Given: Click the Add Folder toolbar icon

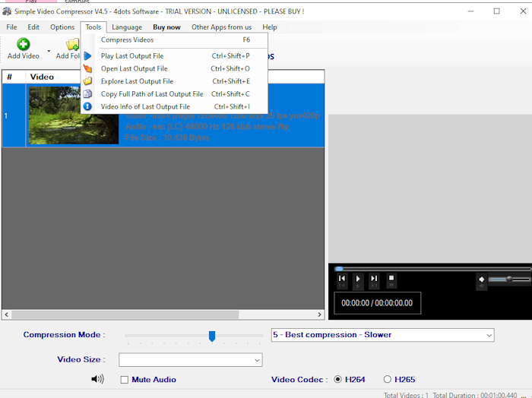Looking at the screenshot, I should point(72,45).
